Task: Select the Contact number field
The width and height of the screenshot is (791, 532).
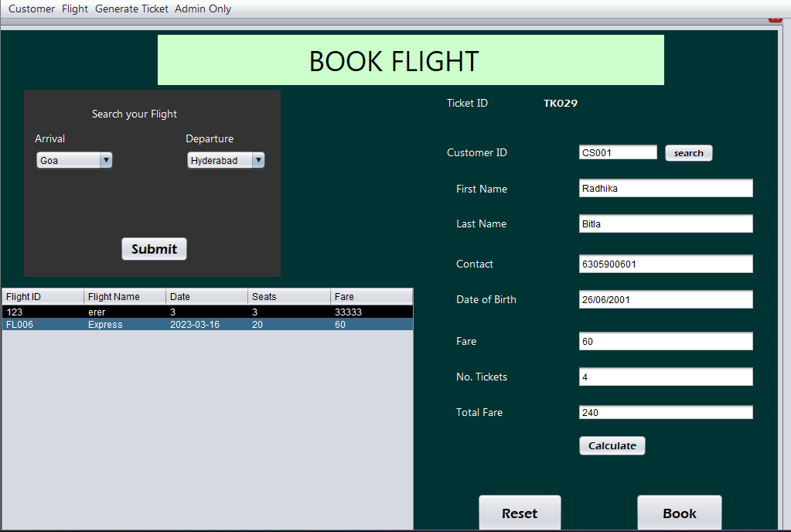Action: tap(665, 264)
